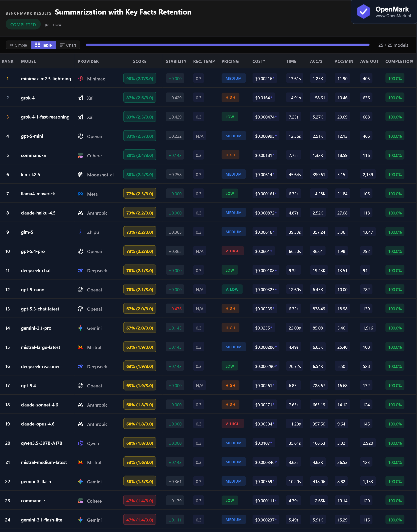Screen dimensions: 417x532
Task: Click the Anthropic icon beside claude-haiku-4.5
Action: 80,213
